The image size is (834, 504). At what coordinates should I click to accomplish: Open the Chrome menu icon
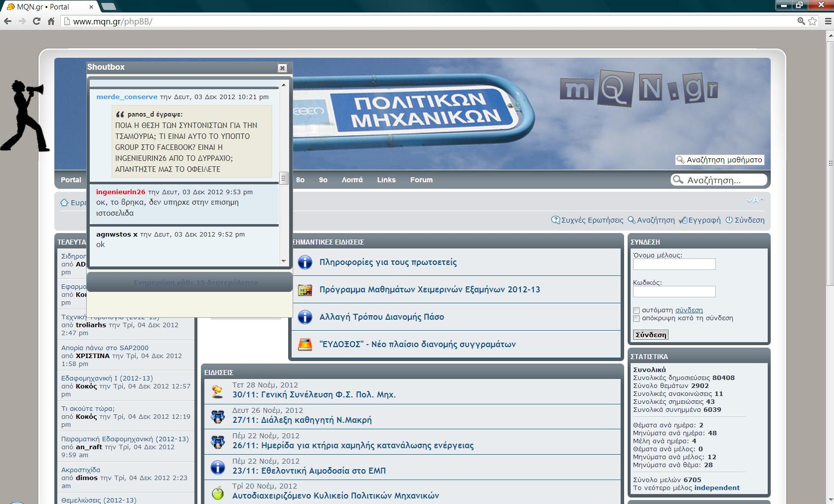(828, 21)
